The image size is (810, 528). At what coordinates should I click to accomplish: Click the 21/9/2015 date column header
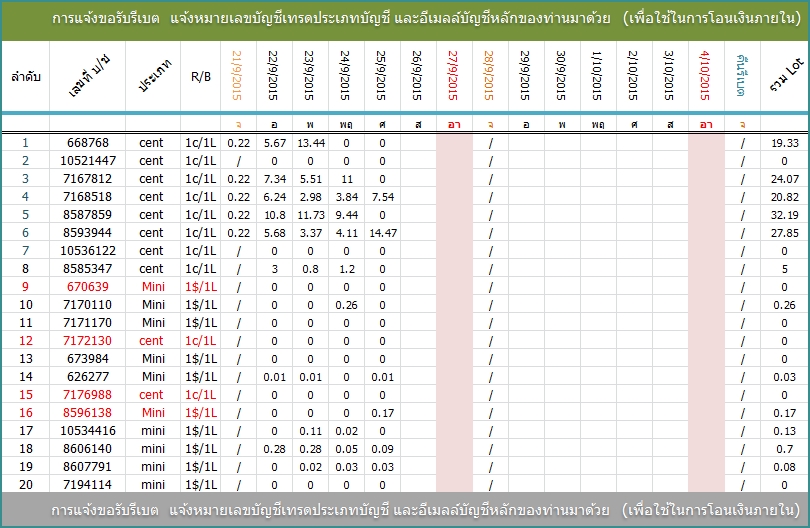point(238,76)
